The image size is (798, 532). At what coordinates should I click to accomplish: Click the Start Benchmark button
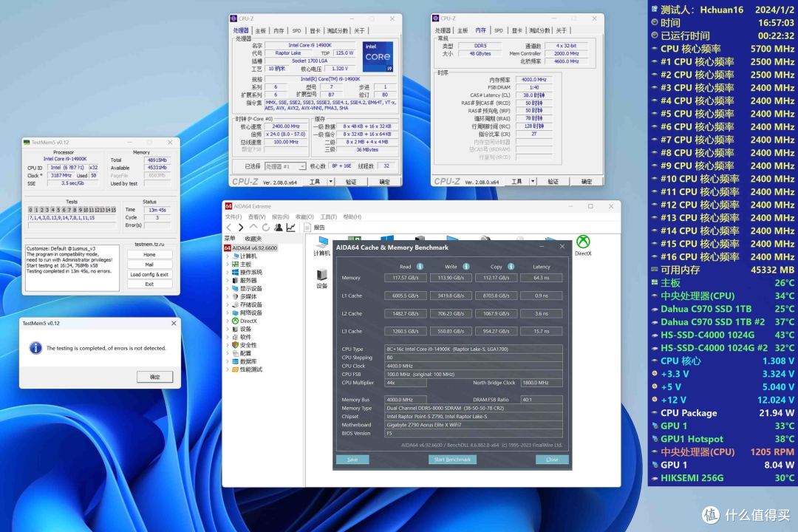[x=452, y=459]
